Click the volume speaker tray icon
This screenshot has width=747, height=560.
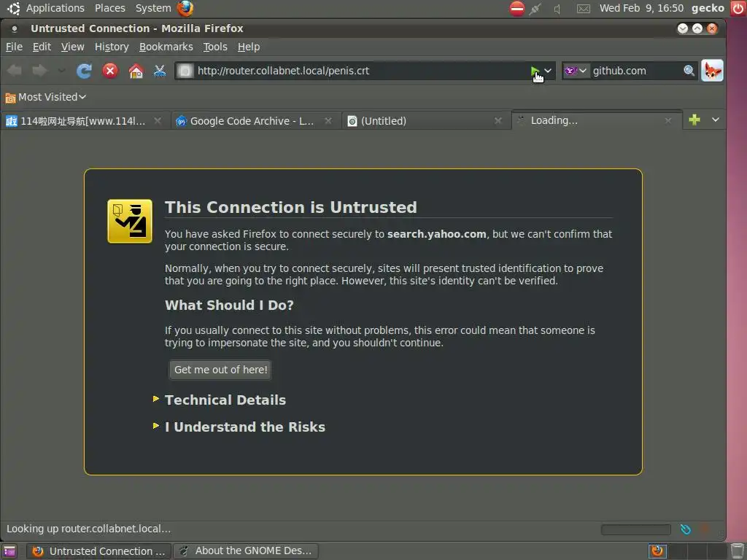tap(557, 9)
